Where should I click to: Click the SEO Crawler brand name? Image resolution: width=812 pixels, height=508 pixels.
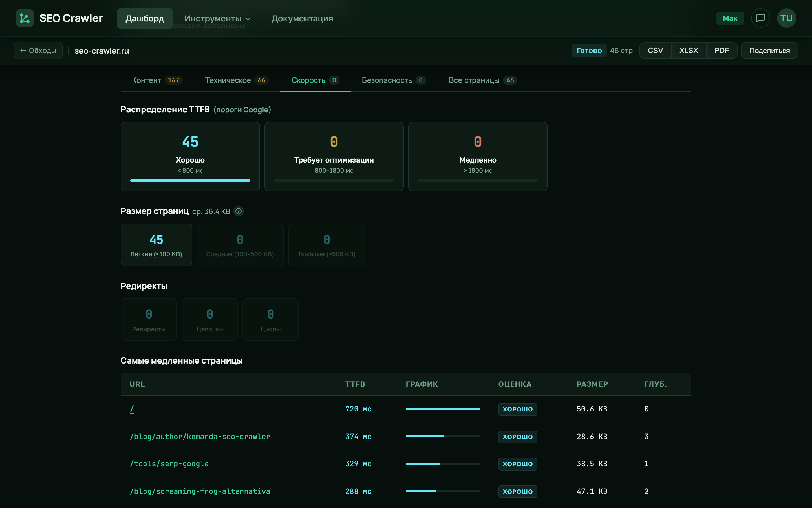pos(71,18)
